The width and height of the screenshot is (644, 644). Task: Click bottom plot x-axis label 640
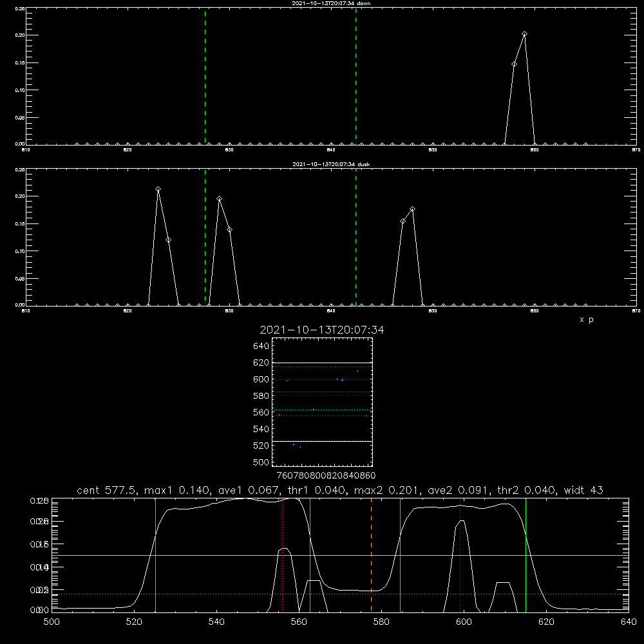click(629, 622)
